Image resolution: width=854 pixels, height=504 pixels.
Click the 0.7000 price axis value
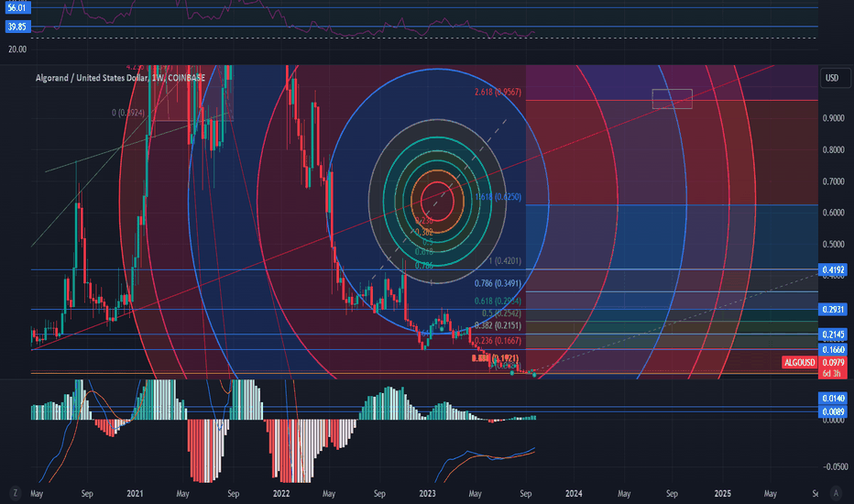[833, 181]
